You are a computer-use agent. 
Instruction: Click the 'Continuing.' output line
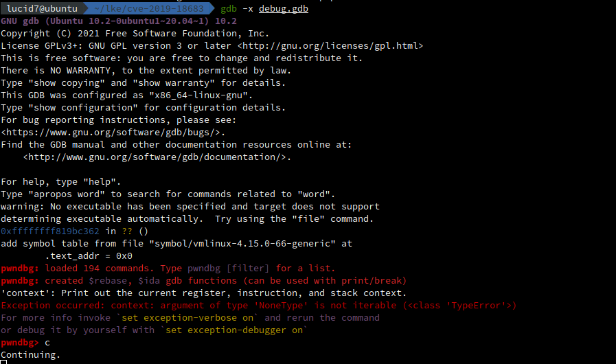click(31, 355)
